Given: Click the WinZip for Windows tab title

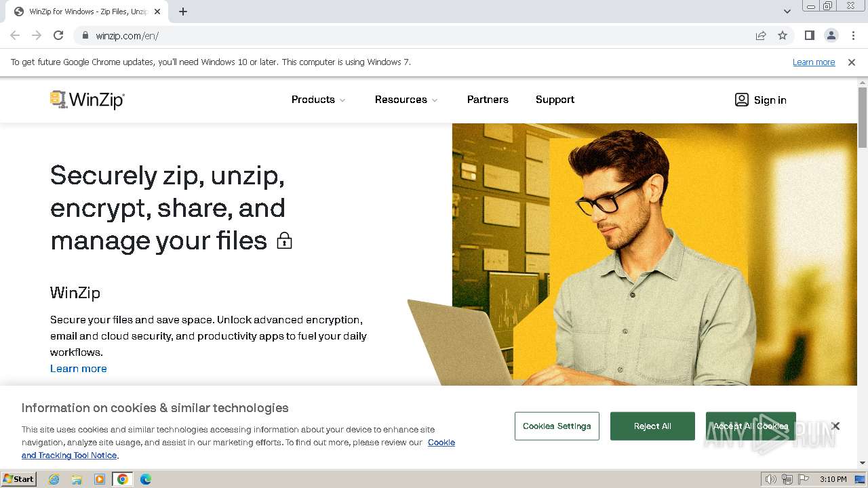Looking at the screenshot, I should point(88,12).
